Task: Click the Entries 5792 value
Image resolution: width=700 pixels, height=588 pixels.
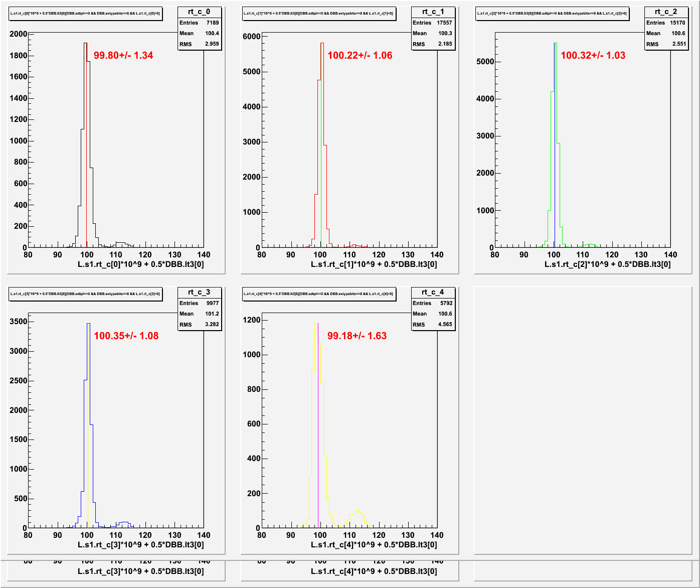Action: [446, 303]
